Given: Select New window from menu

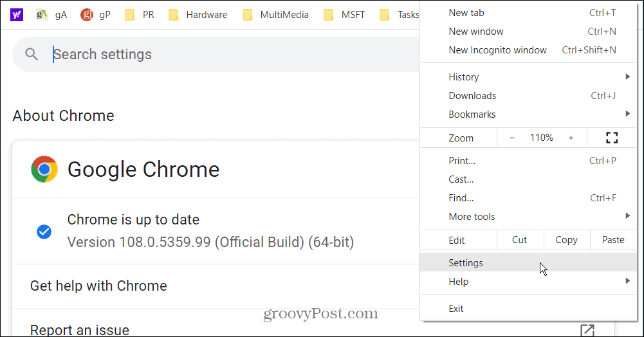Looking at the screenshot, I should tap(528, 32).
